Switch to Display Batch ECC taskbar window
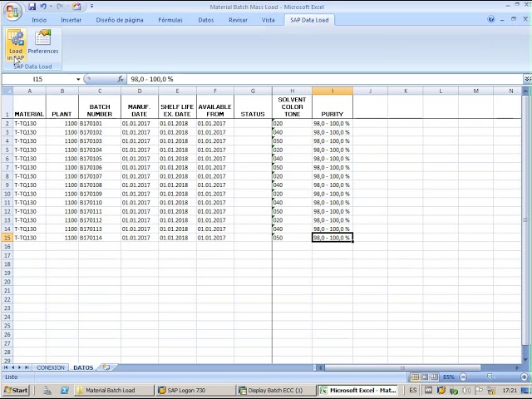The height and width of the screenshot is (399, 532). coord(275,390)
